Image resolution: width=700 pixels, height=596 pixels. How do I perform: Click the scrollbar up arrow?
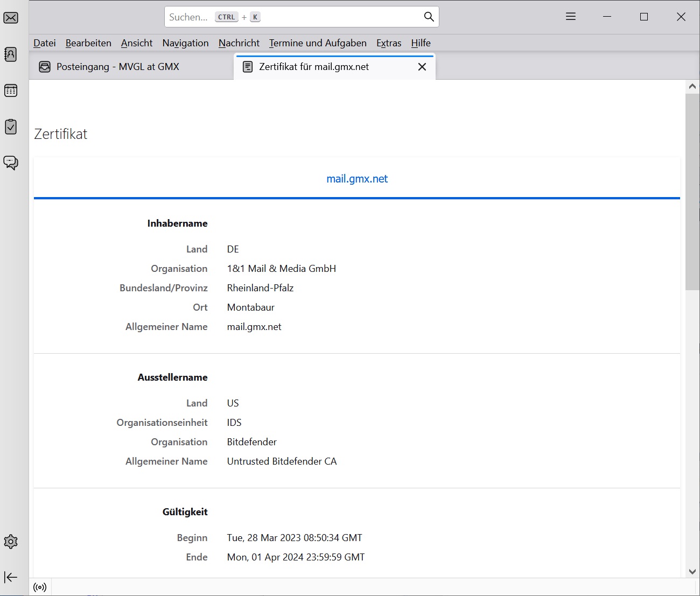[x=692, y=86]
